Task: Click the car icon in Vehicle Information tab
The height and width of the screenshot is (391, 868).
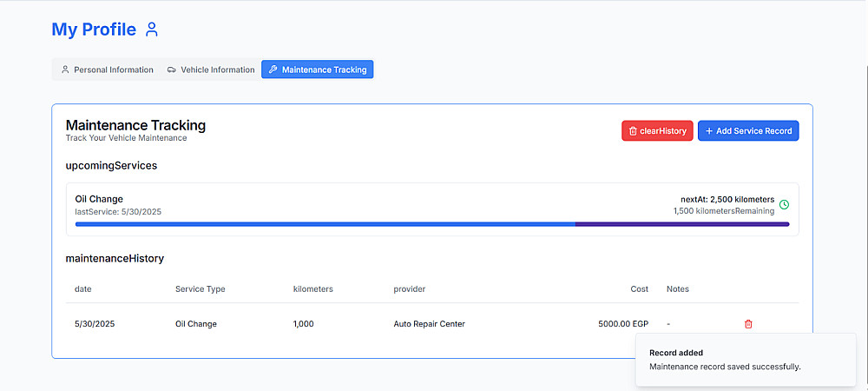Action: point(172,70)
